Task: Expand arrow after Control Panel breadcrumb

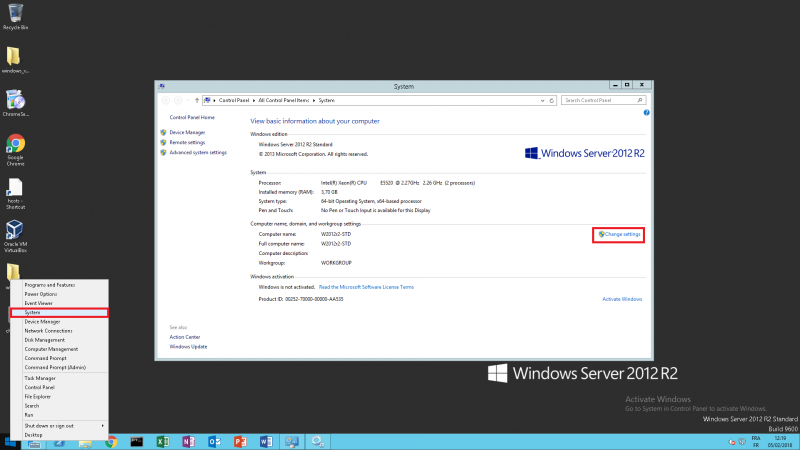Action: pos(254,101)
